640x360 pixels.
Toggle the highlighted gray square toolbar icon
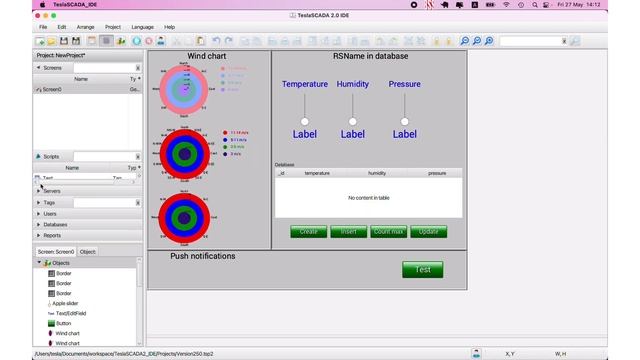107,41
